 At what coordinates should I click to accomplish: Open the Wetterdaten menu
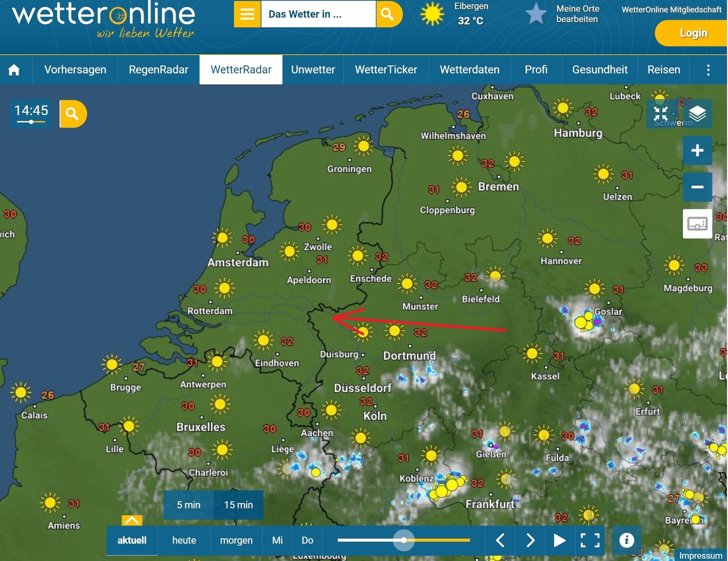(470, 70)
